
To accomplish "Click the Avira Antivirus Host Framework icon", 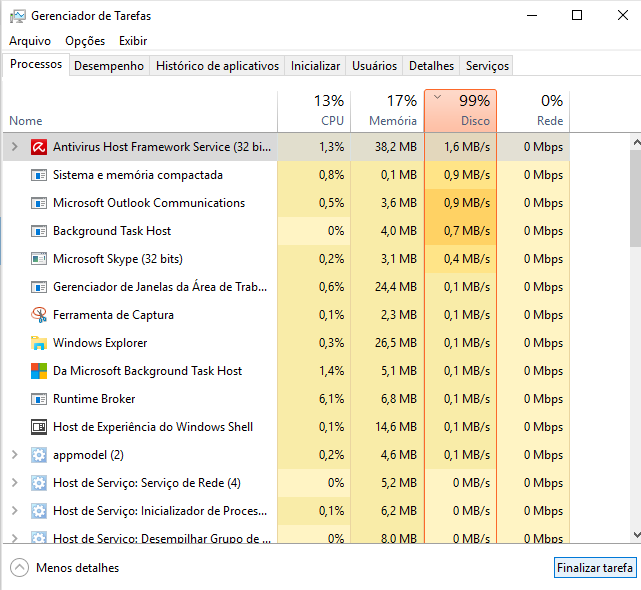I will click(39, 147).
